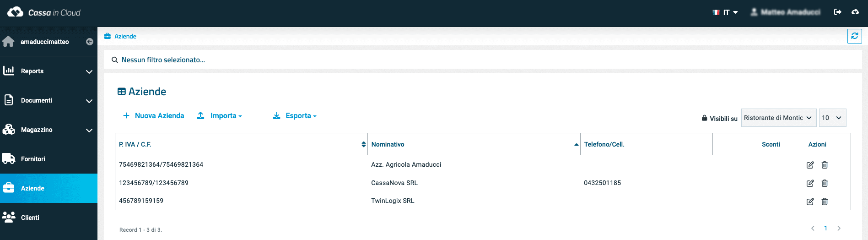Open the IT language selector

pyautogui.click(x=725, y=12)
